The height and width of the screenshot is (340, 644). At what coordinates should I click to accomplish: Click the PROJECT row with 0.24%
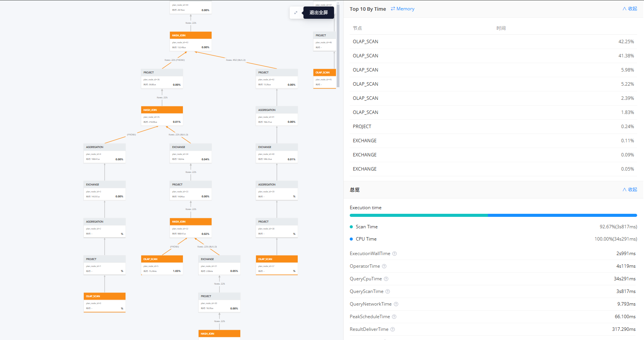click(x=493, y=127)
